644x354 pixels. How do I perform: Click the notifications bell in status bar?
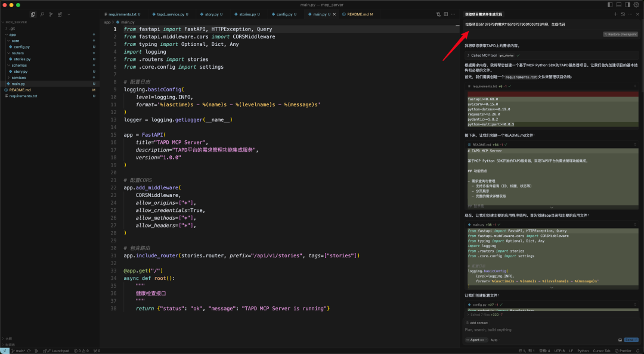(638, 350)
